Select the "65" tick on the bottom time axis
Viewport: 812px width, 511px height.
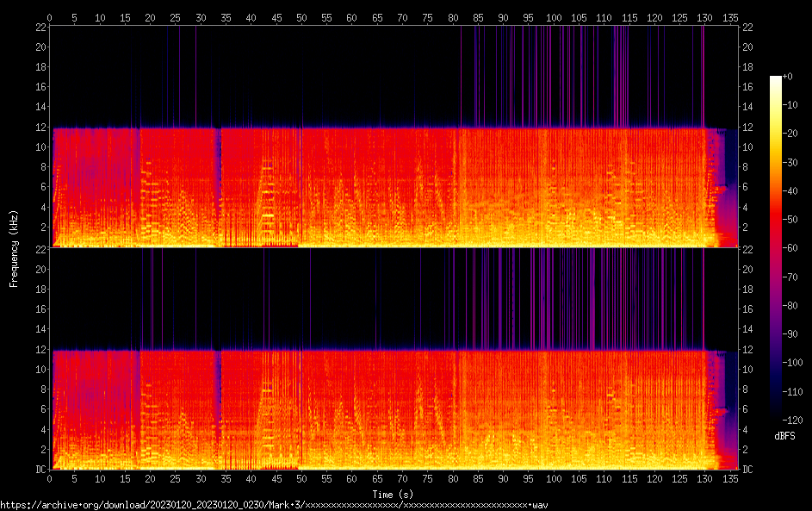[377, 478]
